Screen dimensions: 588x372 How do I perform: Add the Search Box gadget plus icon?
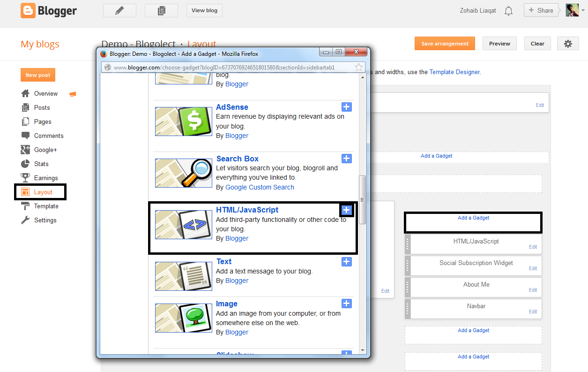[x=347, y=159]
